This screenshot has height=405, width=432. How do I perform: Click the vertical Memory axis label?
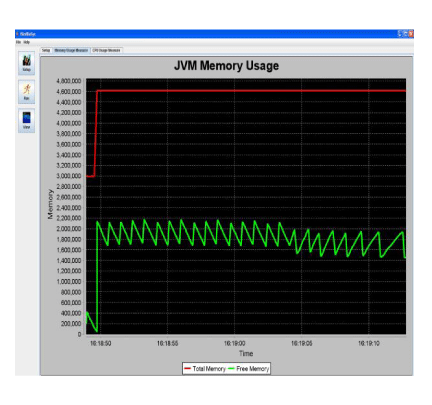[x=50, y=204]
